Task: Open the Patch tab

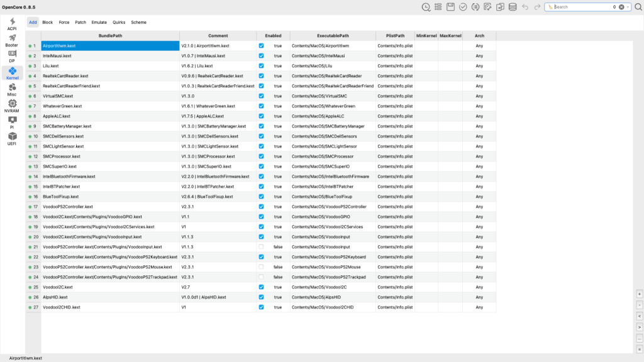Action: [80, 22]
